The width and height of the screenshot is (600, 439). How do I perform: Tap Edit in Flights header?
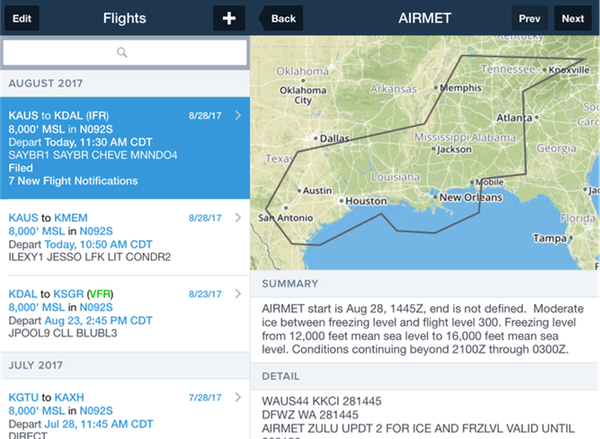pyautogui.click(x=22, y=18)
